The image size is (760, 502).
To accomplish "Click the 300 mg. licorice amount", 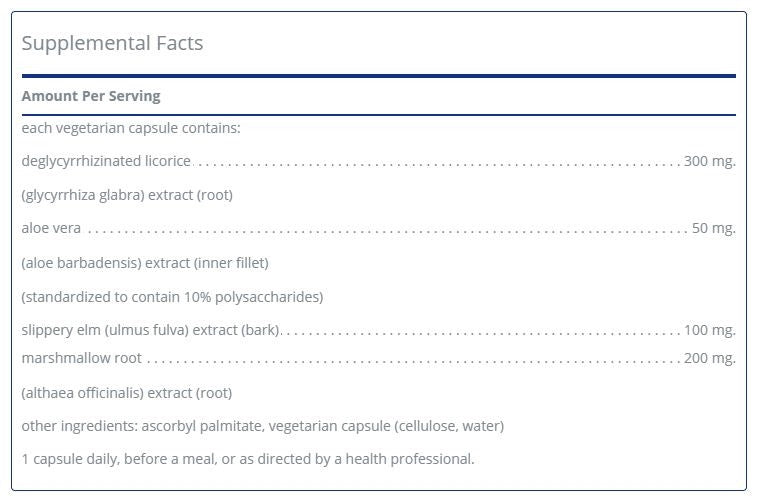I will coord(709,161).
